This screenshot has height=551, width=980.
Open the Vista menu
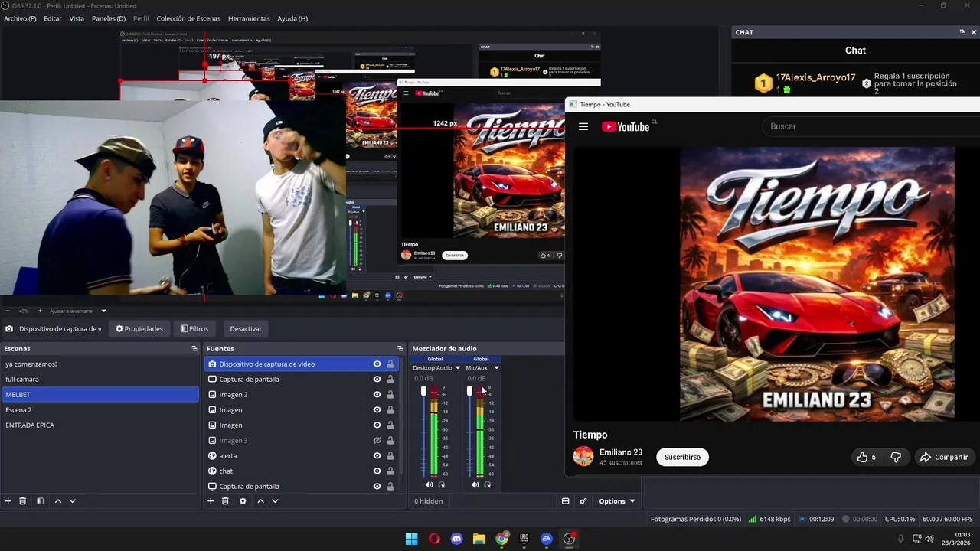pos(77,18)
